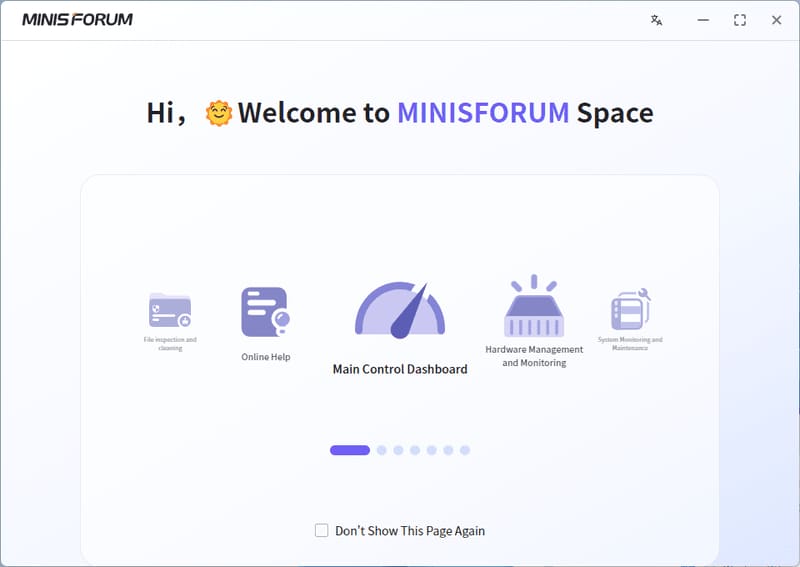Click Hardware Management and Monitoring text
Screen dimensions: 800x567
[x=534, y=356]
